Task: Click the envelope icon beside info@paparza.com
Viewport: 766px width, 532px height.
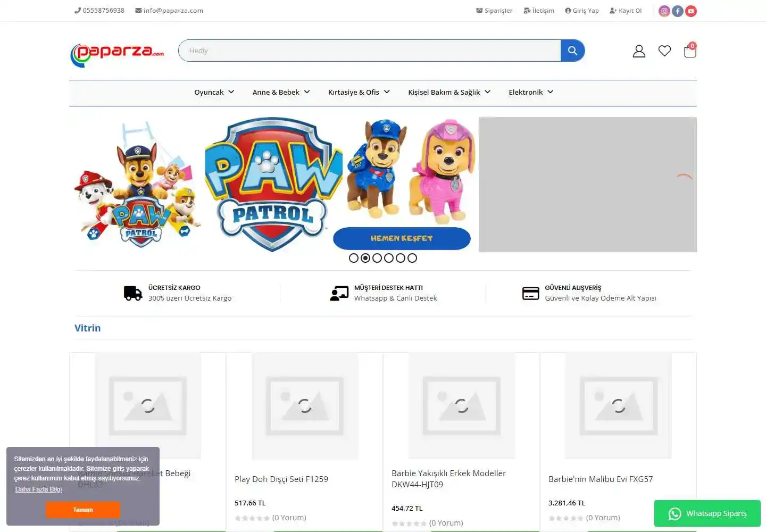Action: 138,10
